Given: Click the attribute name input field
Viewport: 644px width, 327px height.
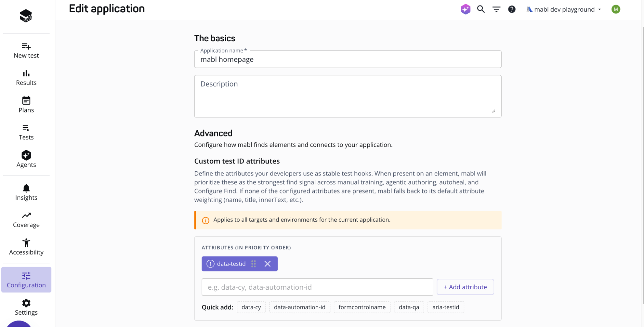Looking at the screenshot, I should [317, 287].
